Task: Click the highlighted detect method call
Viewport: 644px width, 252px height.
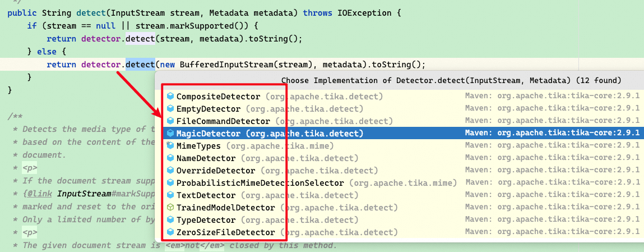Action: pos(140,65)
